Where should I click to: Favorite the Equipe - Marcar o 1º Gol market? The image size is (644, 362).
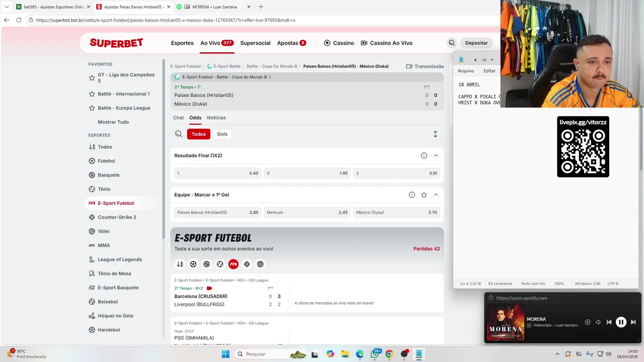point(424,195)
